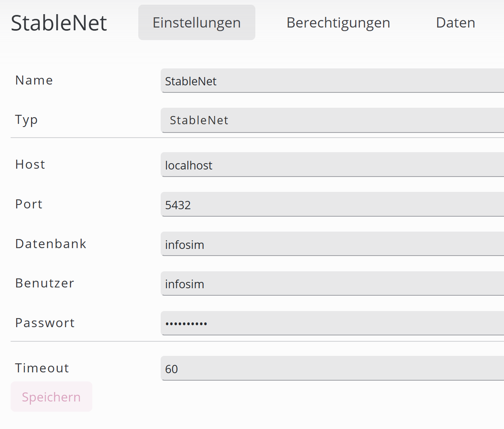Click the Host label text
This screenshot has width=504, height=429.
[x=30, y=164]
